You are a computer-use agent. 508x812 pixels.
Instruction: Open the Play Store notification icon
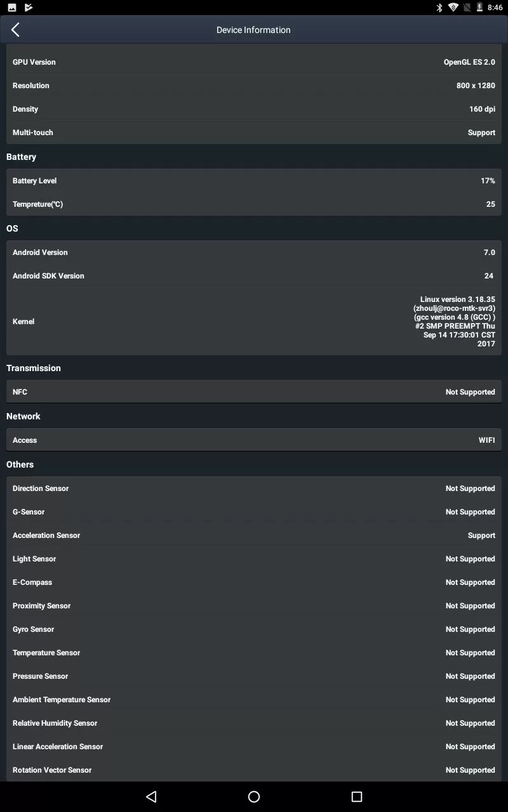pyautogui.click(x=29, y=8)
